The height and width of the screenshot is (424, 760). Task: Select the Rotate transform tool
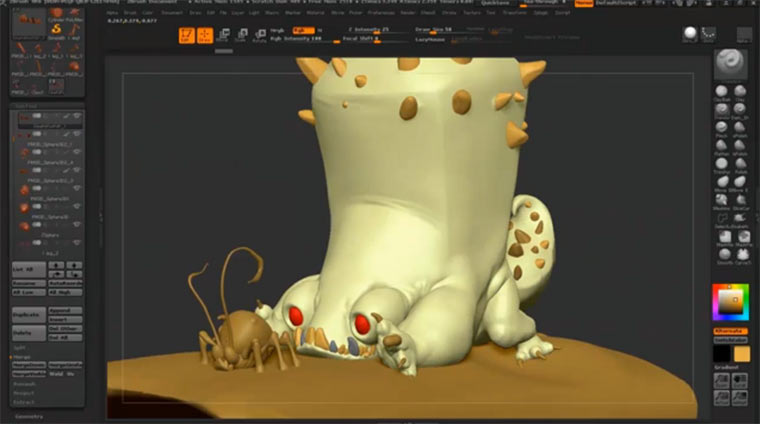(260, 35)
